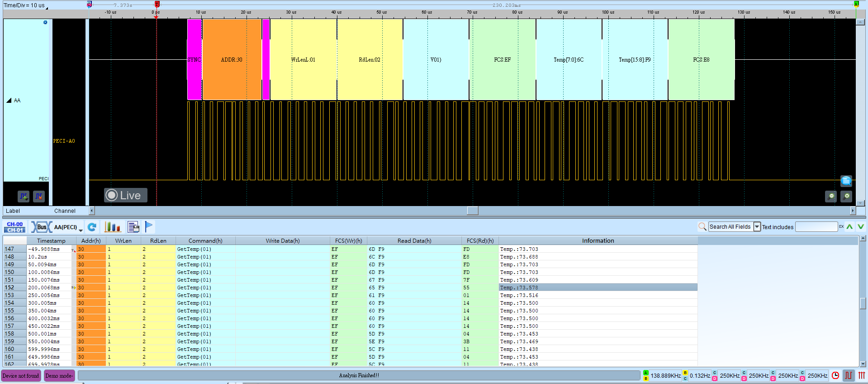The height and width of the screenshot is (384, 868).
Task: Click the red triple-arrow icon
Action: click(862, 375)
